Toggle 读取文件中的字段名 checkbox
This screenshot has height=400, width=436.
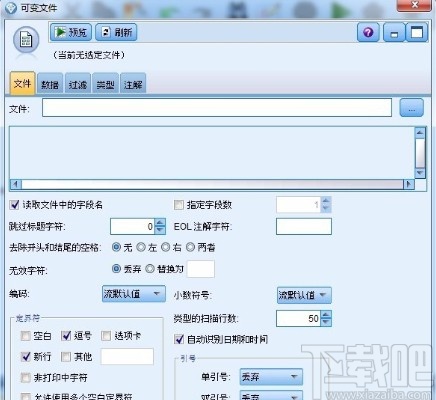pos(14,205)
